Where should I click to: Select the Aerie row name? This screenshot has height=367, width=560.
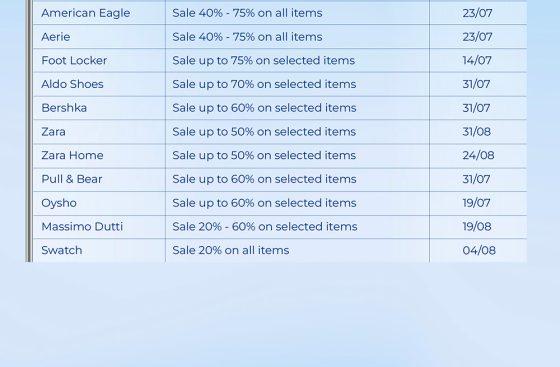[56, 37]
